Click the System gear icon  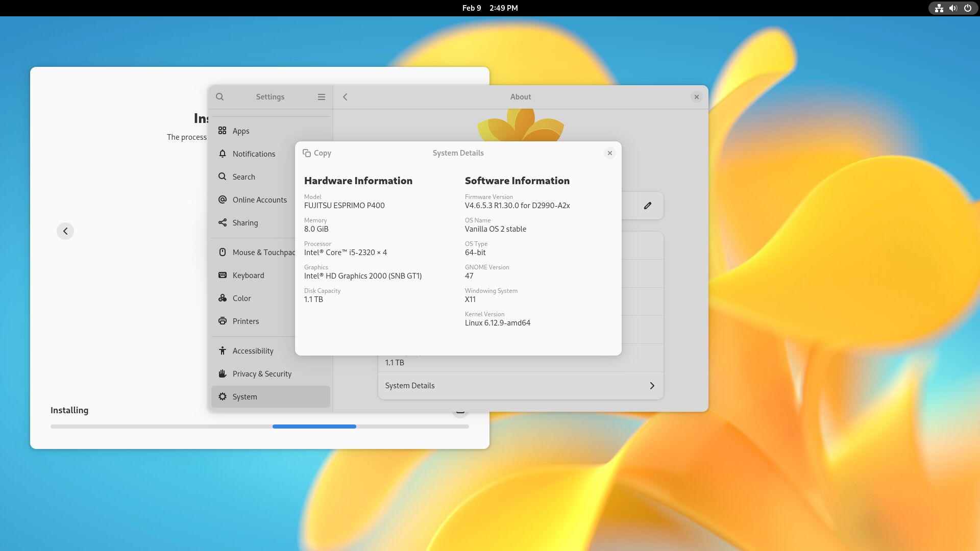[222, 396]
